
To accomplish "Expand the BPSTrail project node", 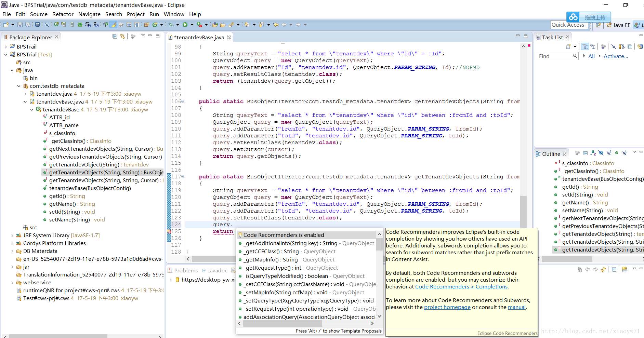I will pyautogui.click(x=6, y=47).
